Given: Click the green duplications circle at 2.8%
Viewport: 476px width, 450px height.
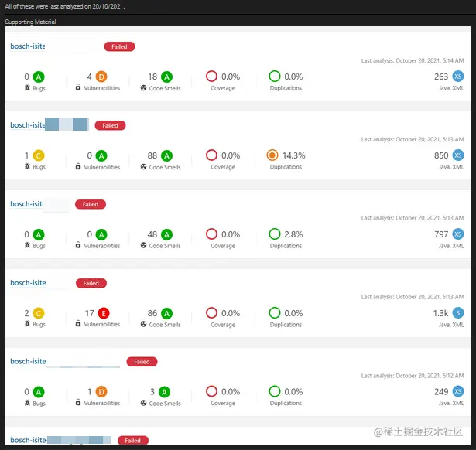Looking at the screenshot, I should pyautogui.click(x=275, y=234).
